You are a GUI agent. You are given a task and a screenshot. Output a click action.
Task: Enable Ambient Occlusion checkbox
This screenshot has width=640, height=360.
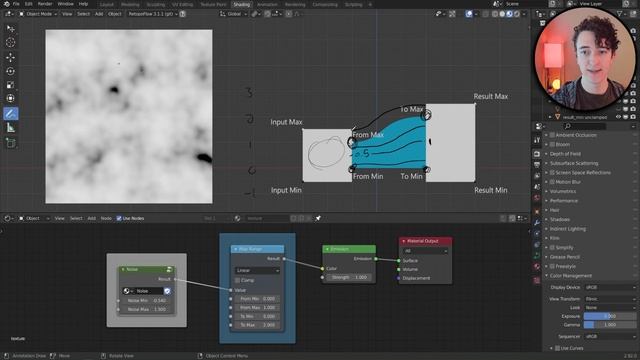[552, 135]
